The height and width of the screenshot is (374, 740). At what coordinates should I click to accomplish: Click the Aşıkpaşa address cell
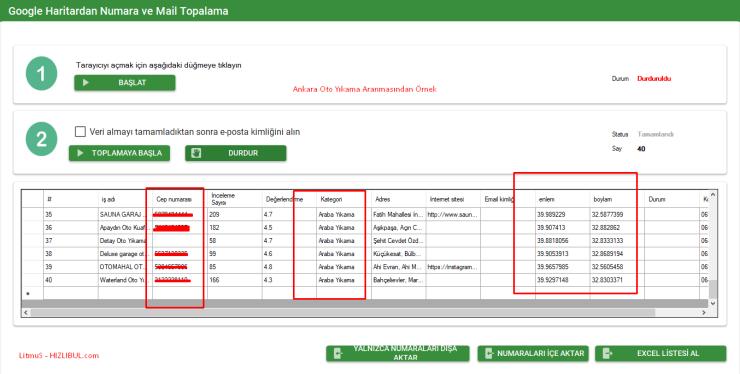point(398,228)
